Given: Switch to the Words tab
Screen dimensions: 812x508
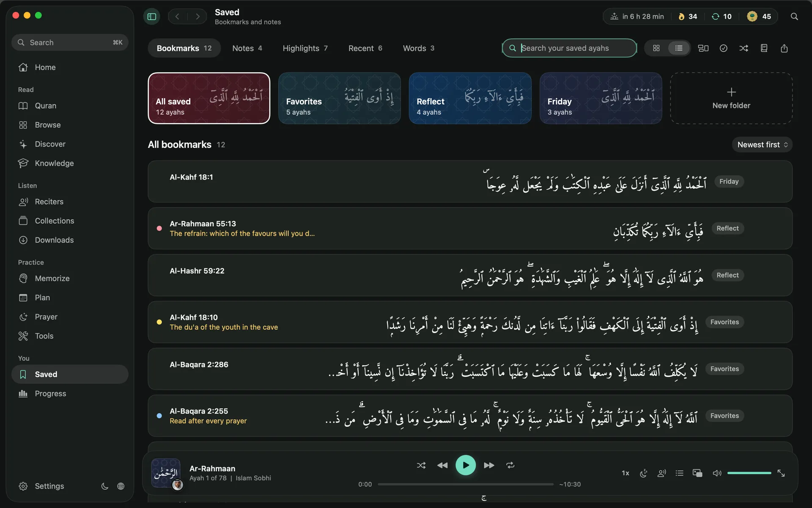Looking at the screenshot, I should (419, 48).
